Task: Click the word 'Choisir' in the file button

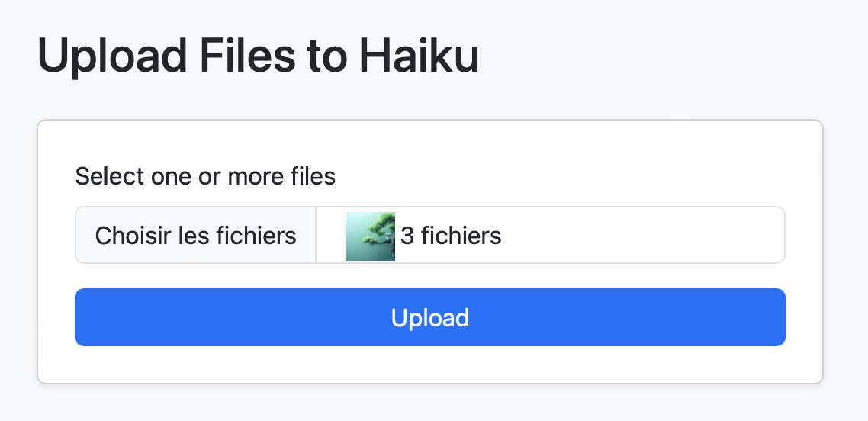Action: coord(133,236)
